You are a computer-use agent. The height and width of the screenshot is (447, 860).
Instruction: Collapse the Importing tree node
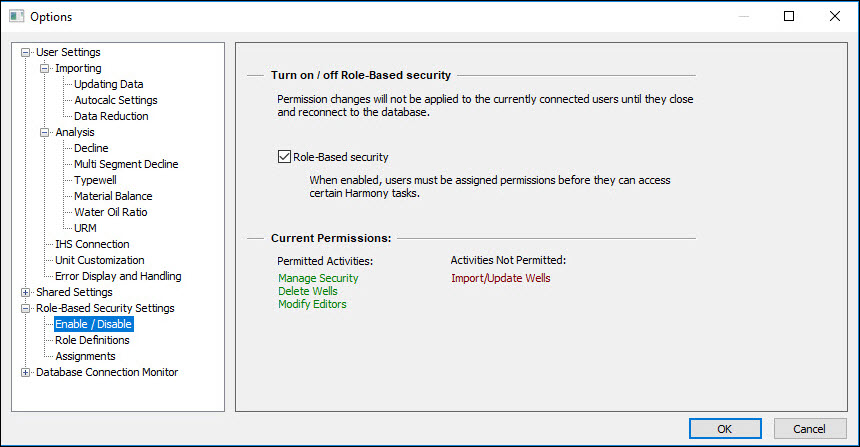(45, 68)
